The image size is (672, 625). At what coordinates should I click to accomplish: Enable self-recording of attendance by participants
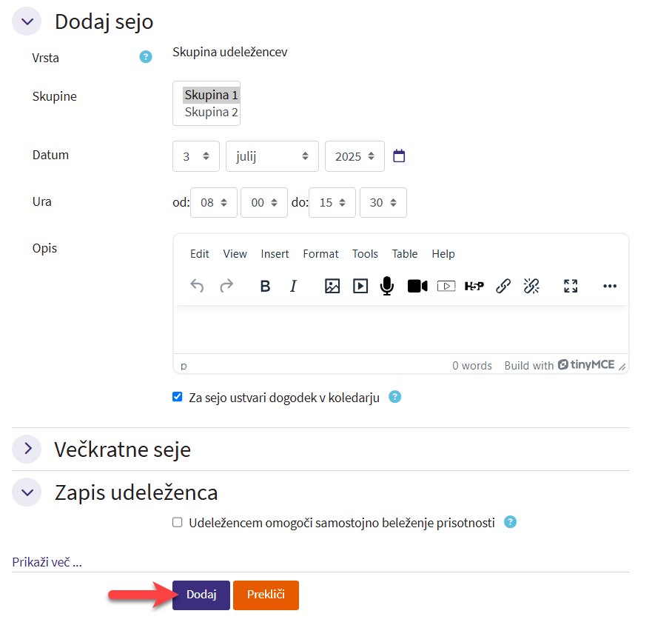tap(178, 522)
